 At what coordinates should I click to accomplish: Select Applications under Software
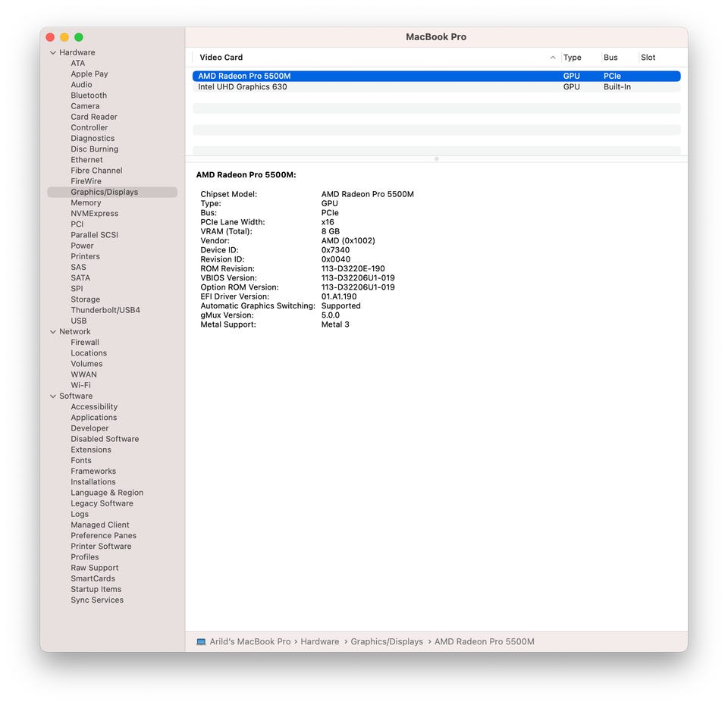tap(94, 417)
